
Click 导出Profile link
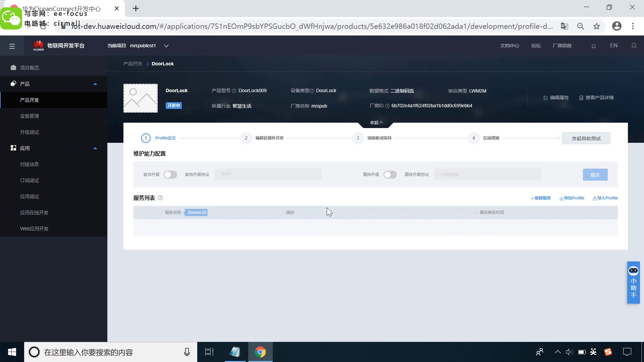click(x=572, y=198)
